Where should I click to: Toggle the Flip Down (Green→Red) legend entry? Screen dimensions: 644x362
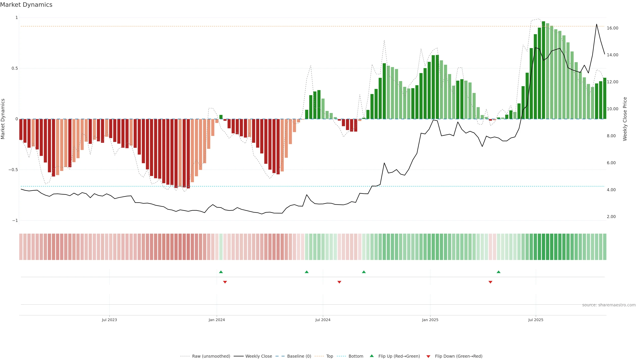pyautogui.click(x=458, y=356)
